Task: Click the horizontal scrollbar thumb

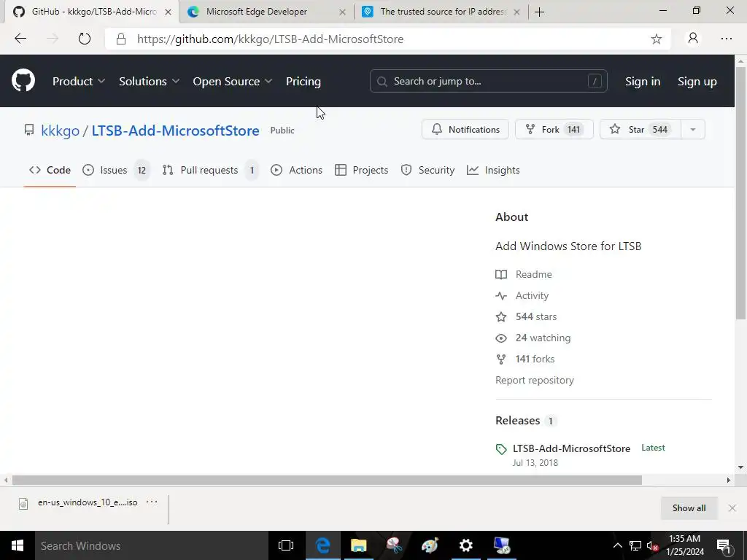Action: point(327,480)
